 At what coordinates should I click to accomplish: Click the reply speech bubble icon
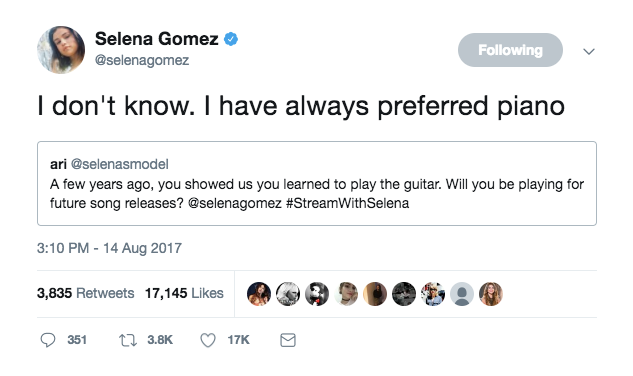(48, 340)
